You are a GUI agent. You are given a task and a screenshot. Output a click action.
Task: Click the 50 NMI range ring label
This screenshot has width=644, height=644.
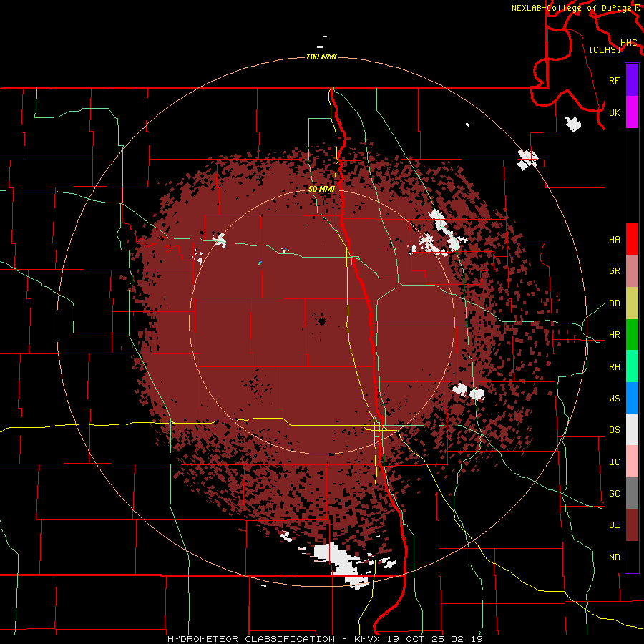[x=321, y=189]
